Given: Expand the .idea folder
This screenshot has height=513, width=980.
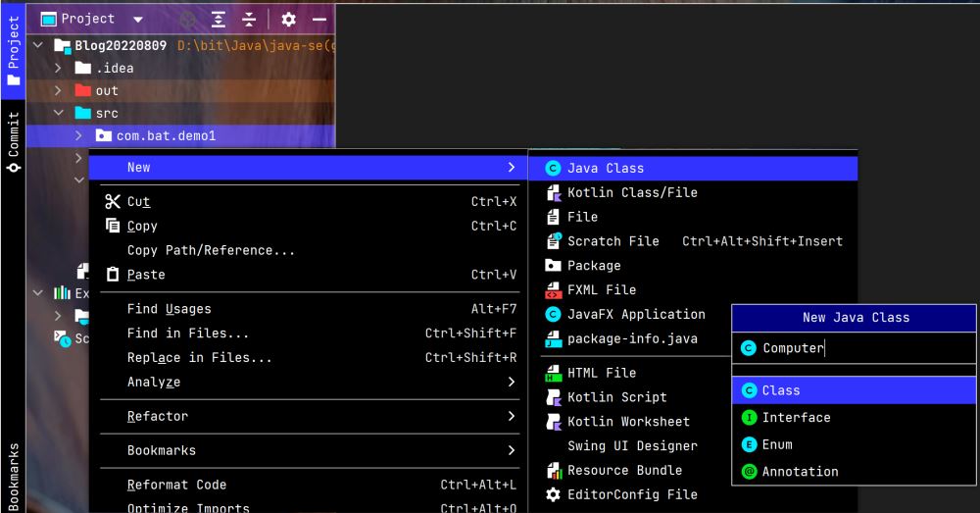Looking at the screenshot, I should point(59,69).
